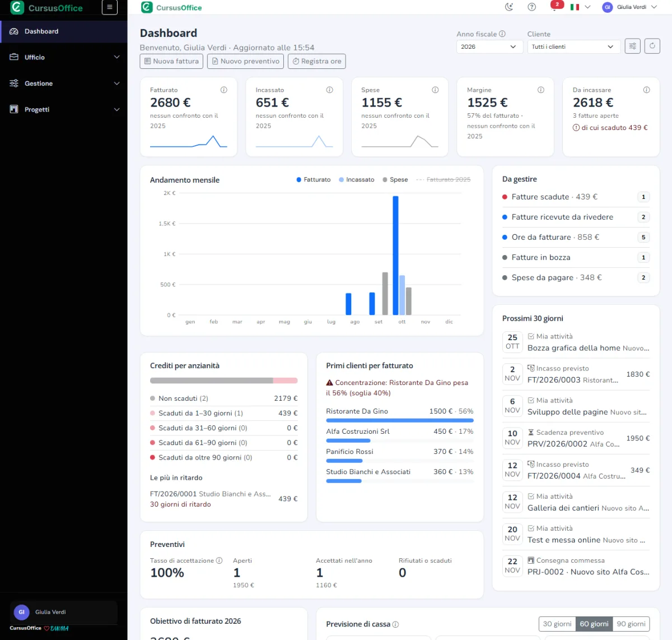Click the Incassato card info icon
672x640 pixels.
pos(330,90)
